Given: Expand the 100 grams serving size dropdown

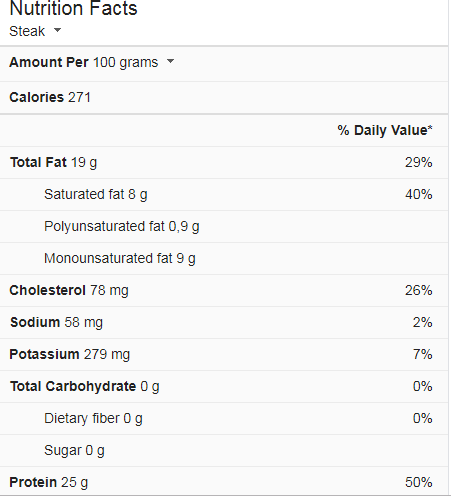Looking at the screenshot, I should pos(170,61).
